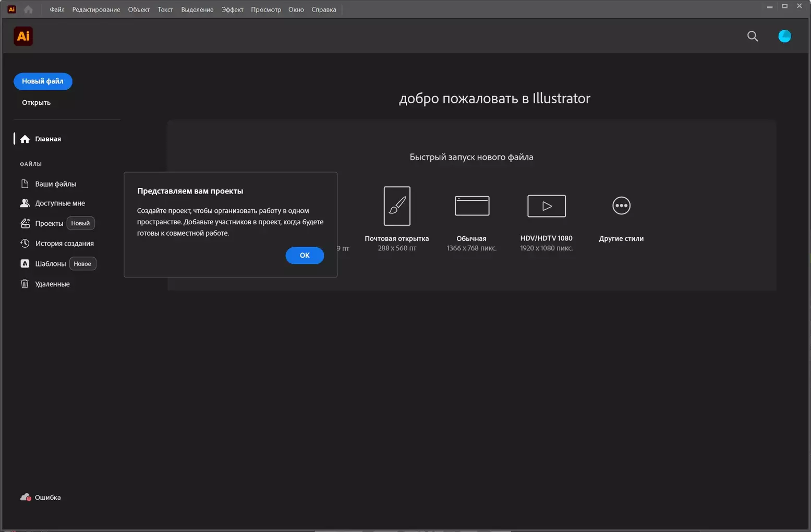Open Other styles ellipsis icon
This screenshot has height=532, width=811.
pyautogui.click(x=621, y=206)
